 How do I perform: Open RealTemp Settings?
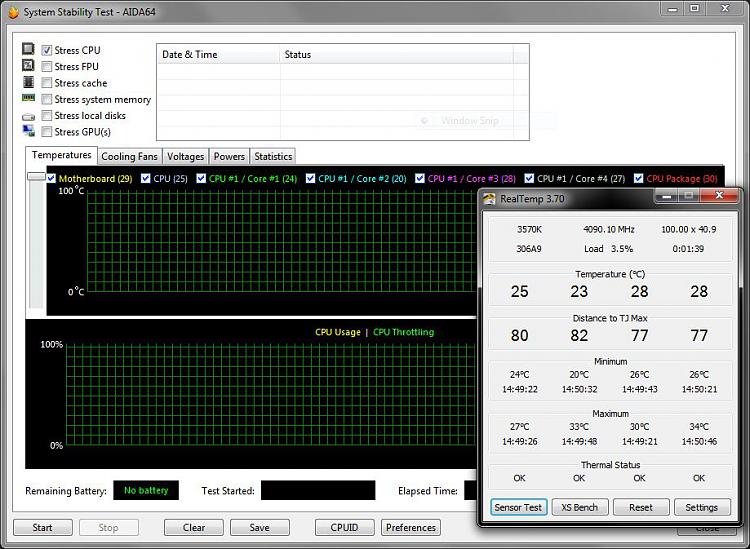[x=702, y=507]
